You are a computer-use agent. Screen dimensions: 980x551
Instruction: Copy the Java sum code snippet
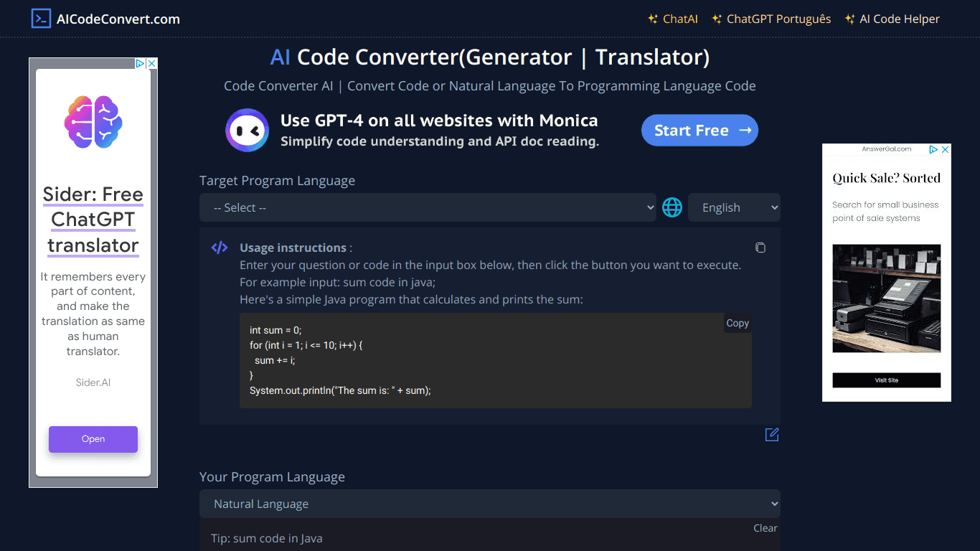click(737, 323)
